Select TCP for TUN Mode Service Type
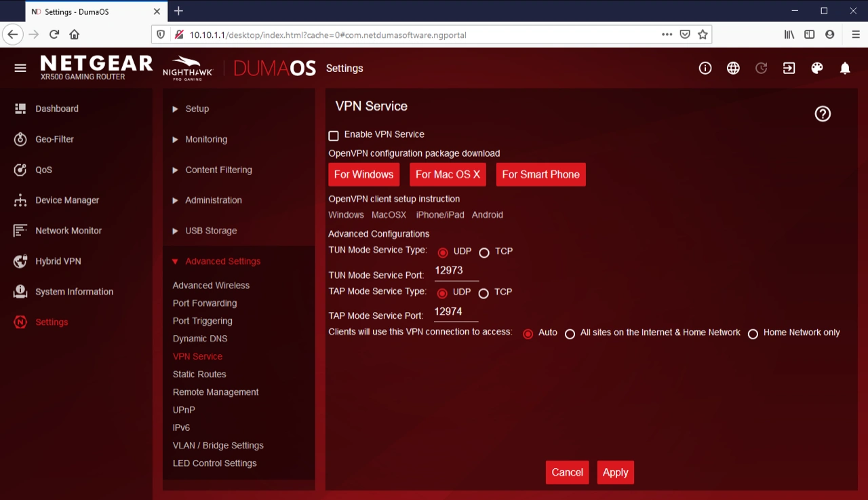 [484, 252]
